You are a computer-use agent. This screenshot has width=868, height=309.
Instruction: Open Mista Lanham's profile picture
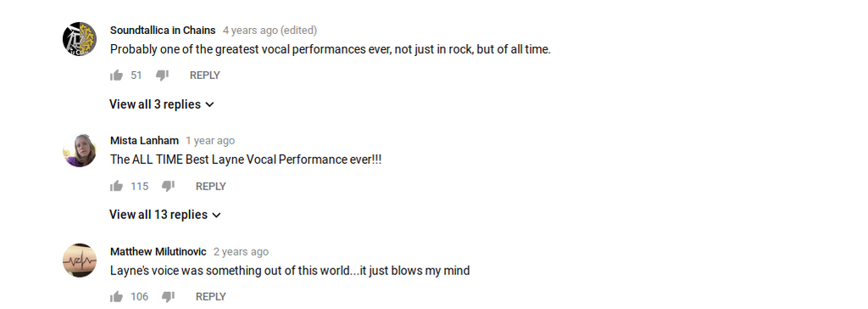(79, 149)
